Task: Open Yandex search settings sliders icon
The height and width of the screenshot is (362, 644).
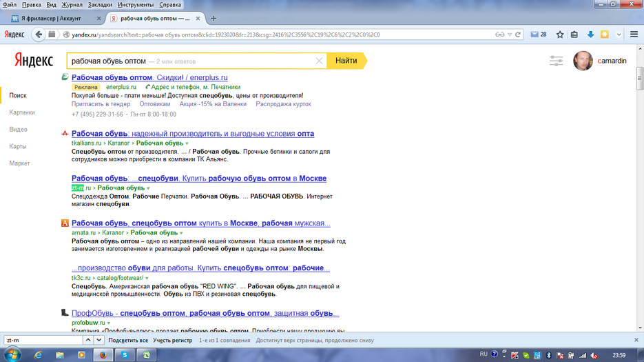Action: [x=556, y=61]
